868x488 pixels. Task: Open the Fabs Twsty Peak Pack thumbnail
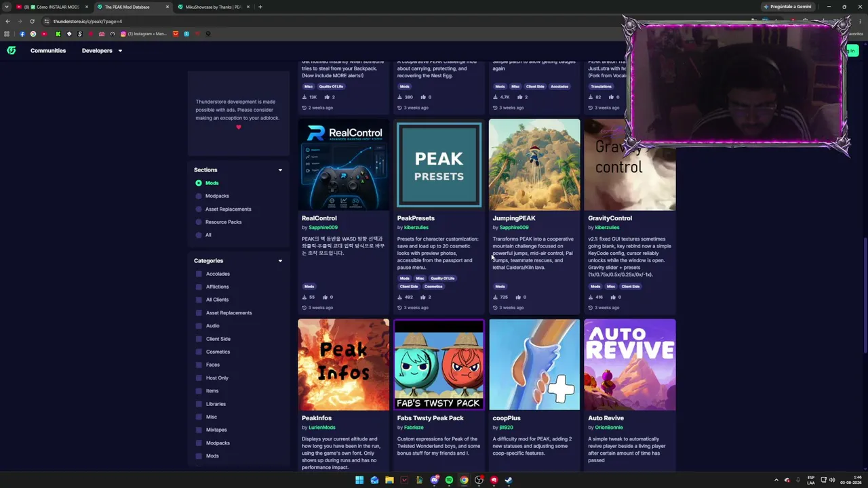pos(439,365)
